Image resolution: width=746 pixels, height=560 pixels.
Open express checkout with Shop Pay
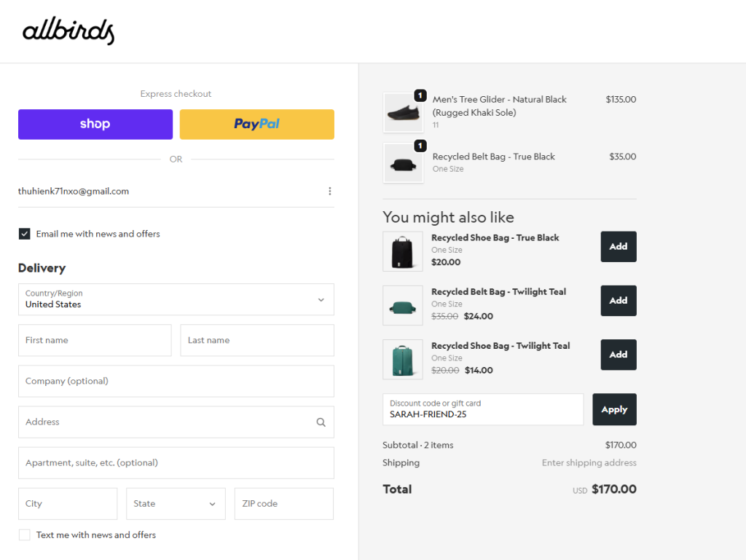[x=95, y=124]
